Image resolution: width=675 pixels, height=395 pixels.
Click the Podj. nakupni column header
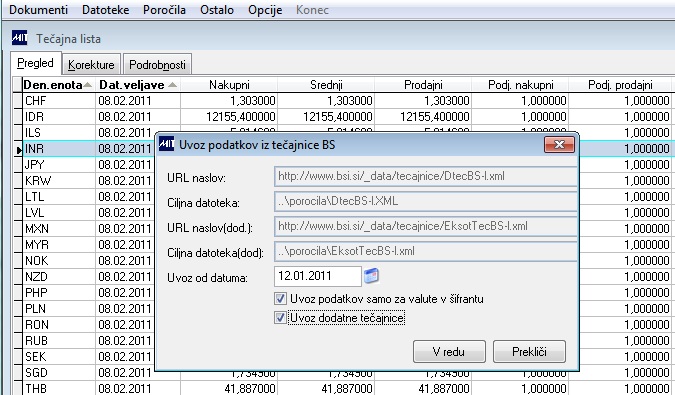[x=520, y=85]
